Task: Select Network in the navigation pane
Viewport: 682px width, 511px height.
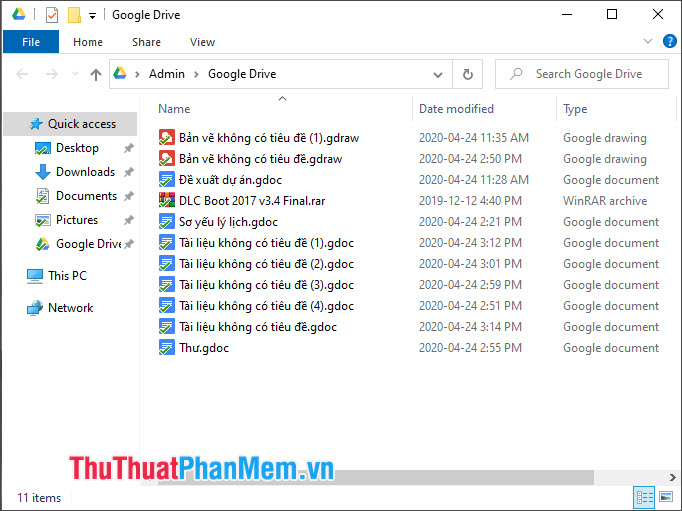Action: tap(70, 308)
